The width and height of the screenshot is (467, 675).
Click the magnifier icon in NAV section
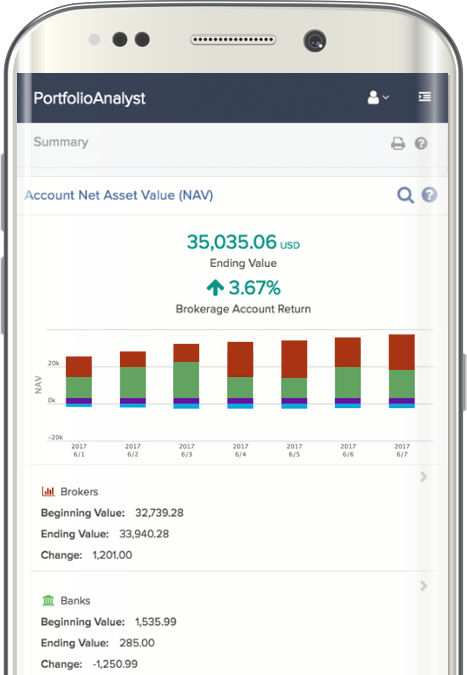click(x=405, y=195)
